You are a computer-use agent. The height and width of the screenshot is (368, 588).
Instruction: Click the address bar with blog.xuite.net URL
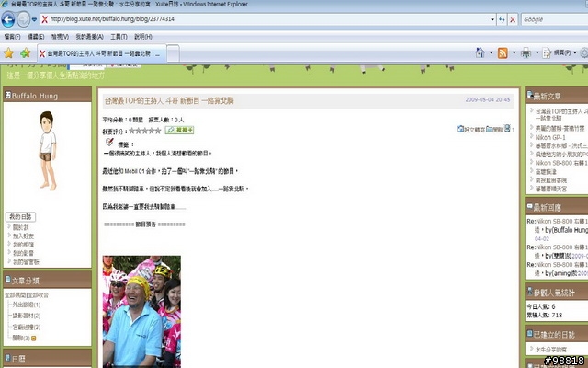[264, 19]
